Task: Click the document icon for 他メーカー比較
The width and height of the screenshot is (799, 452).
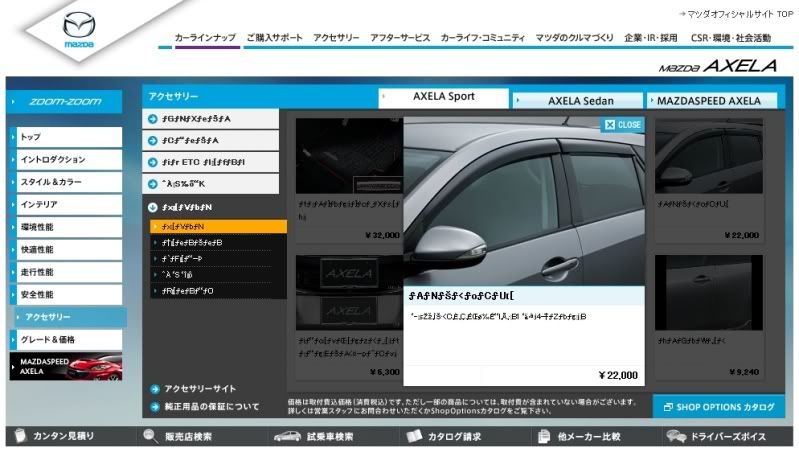Action: [544, 436]
